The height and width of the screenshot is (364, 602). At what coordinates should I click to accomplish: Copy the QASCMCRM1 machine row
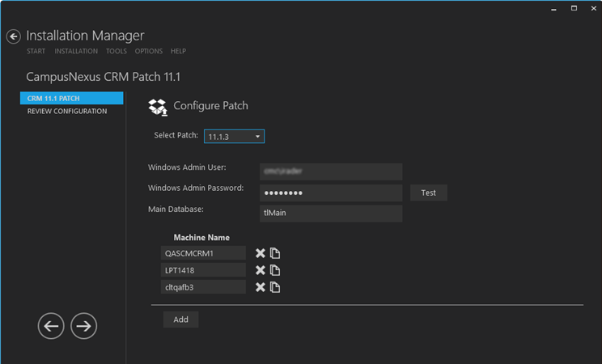[x=275, y=253]
